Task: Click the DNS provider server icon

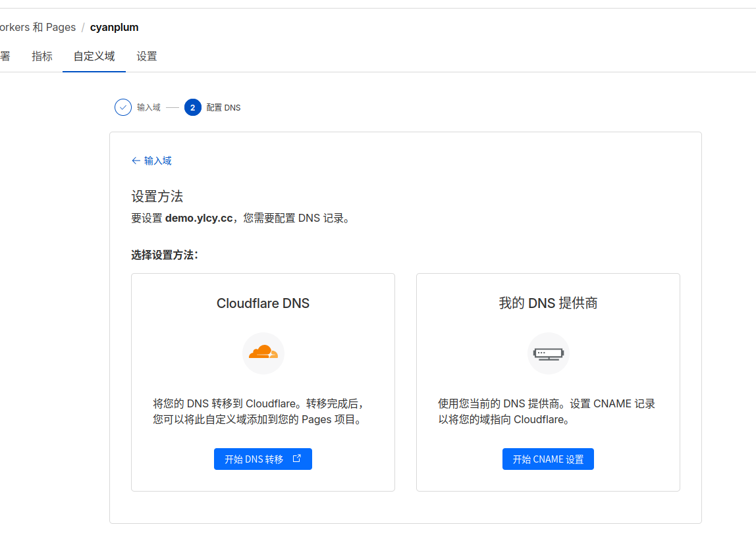Action: [548, 353]
